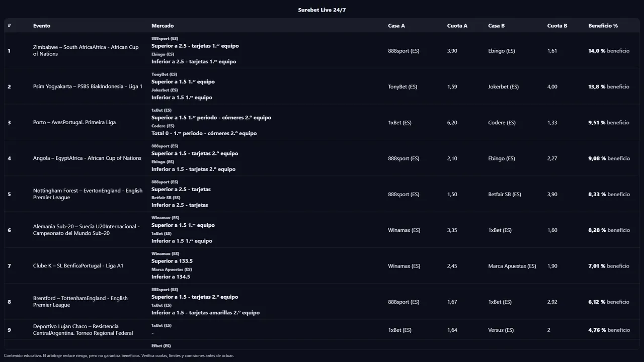The image size is (644, 362).
Task: Click Jokerbet (ES) in the Casa B column
Action: click(x=503, y=86)
